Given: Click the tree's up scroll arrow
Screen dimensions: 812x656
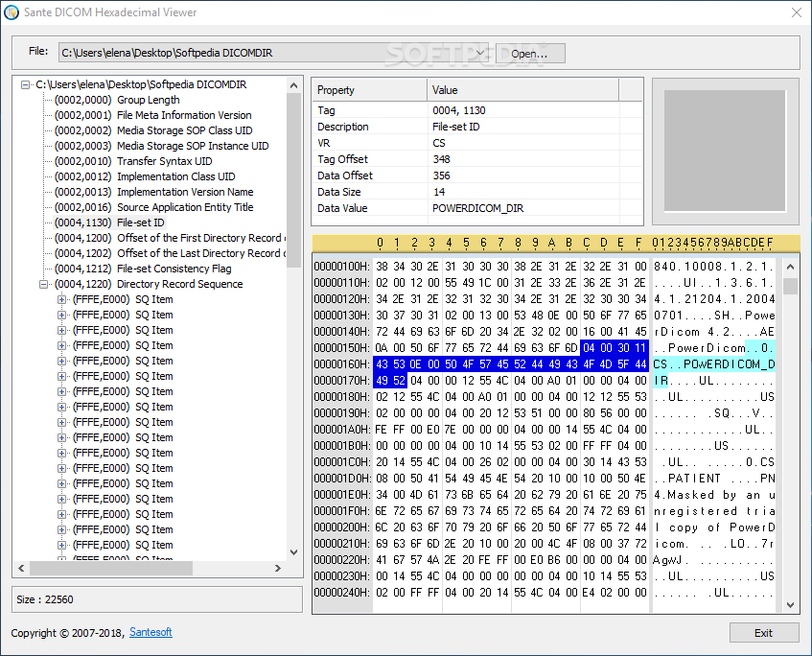Looking at the screenshot, I should coord(293,85).
